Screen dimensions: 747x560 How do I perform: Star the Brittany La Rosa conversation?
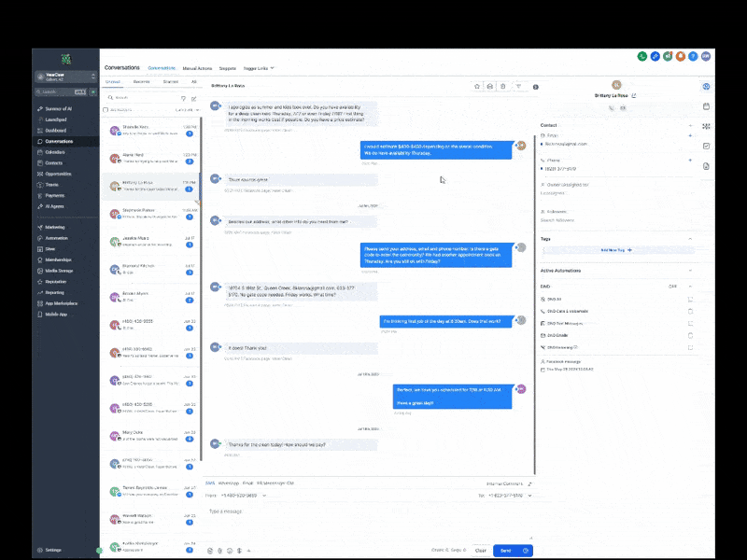coord(477,86)
